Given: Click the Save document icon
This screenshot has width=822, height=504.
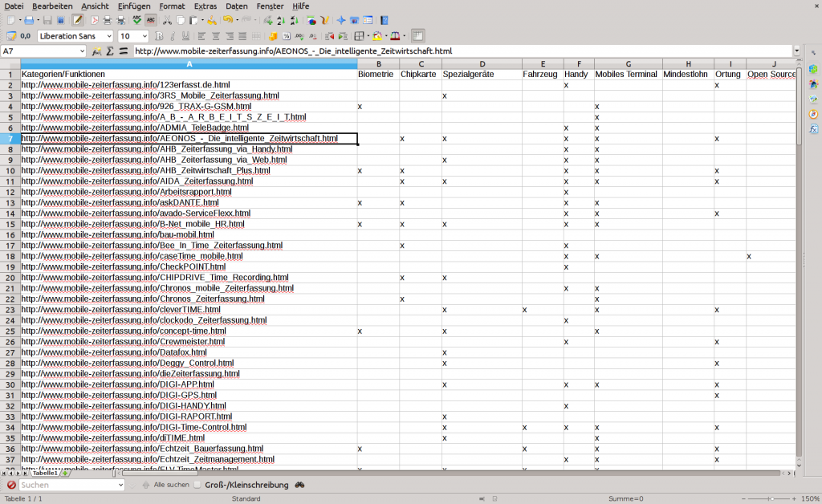Looking at the screenshot, I should tap(47, 20).
